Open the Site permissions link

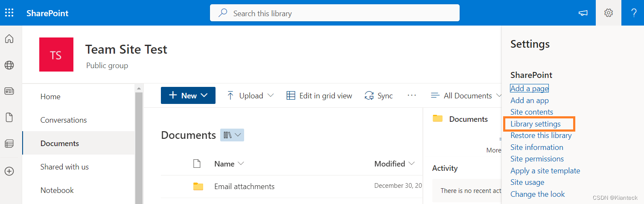pos(537,159)
